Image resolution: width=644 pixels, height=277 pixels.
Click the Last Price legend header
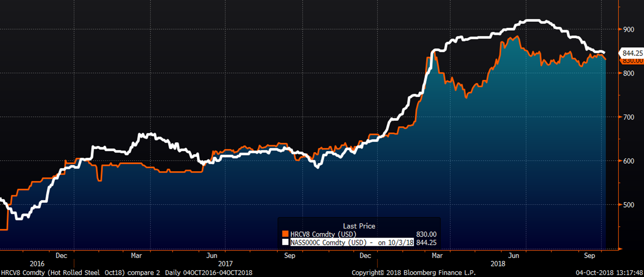(x=359, y=226)
